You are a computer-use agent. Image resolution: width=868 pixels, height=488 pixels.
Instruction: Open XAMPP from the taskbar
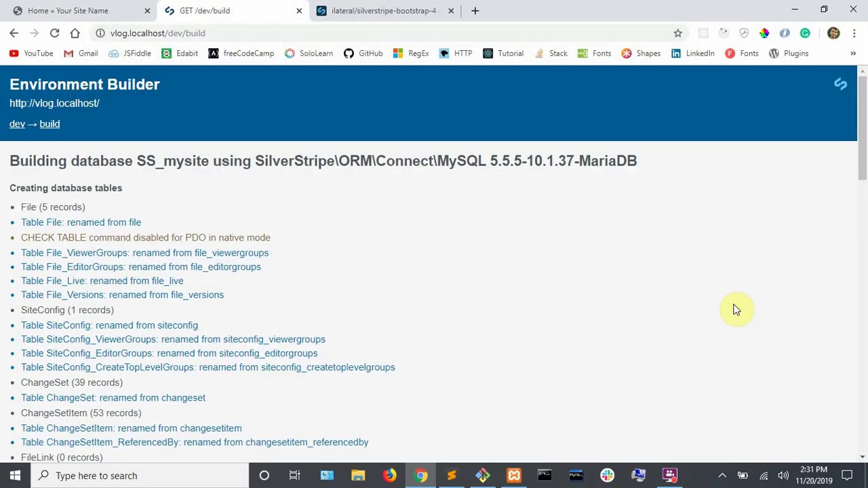pyautogui.click(x=514, y=475)
